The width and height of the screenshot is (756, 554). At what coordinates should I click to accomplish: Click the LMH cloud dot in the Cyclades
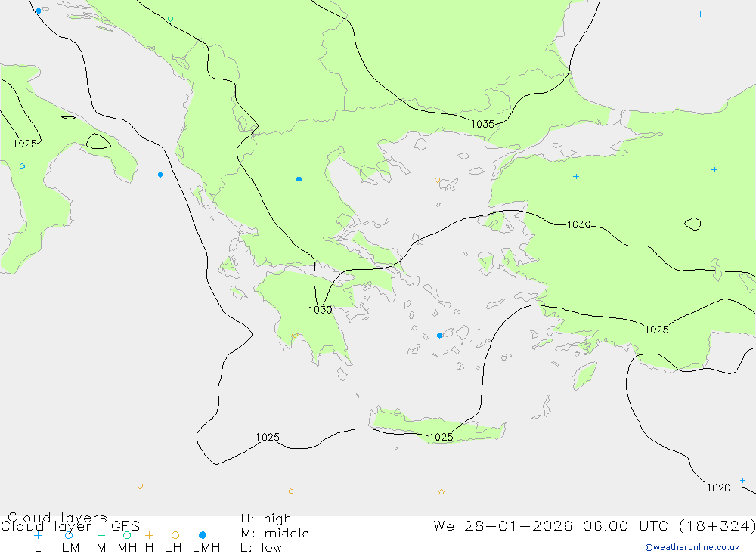(440, 336)
